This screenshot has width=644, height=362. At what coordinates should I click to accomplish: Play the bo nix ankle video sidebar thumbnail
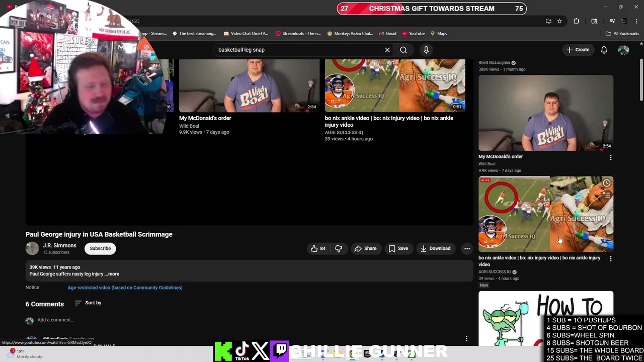546,214
